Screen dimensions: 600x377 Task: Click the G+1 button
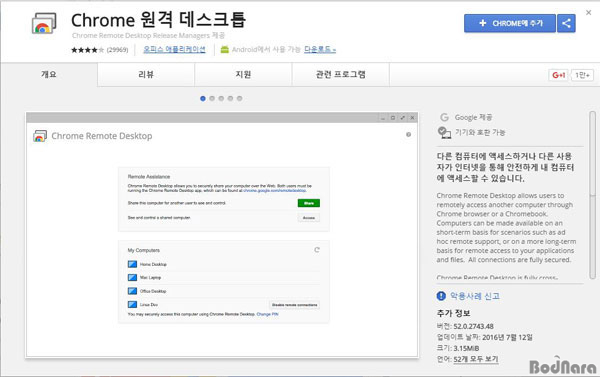[559, 75]
